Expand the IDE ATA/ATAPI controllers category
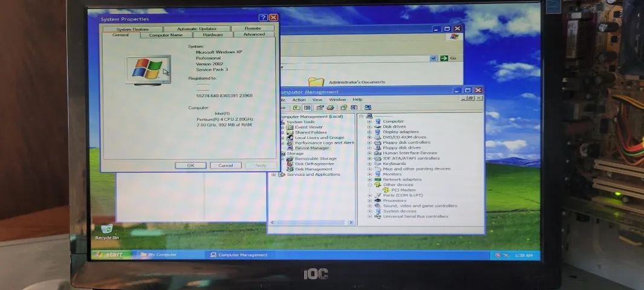Screen dimensions: 644x290 click(x=369, y=158)
